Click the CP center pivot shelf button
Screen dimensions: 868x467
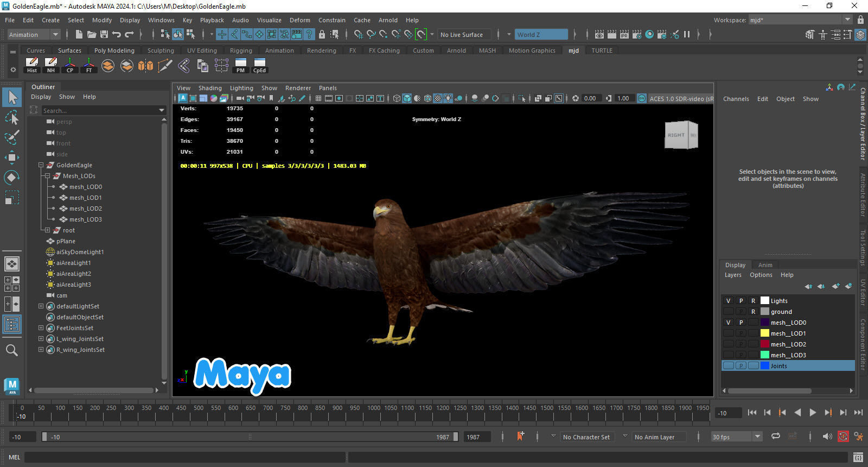[x=70, y=65]
